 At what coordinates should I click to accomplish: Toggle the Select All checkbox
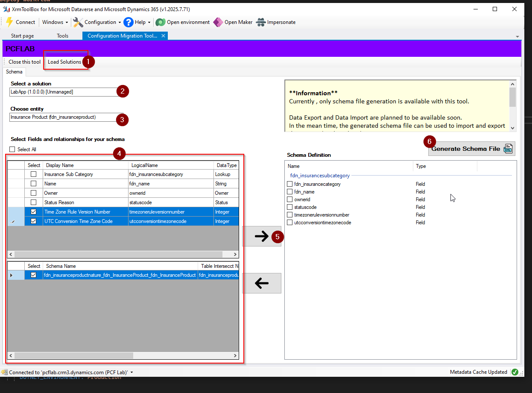click(x=12, y=150)
